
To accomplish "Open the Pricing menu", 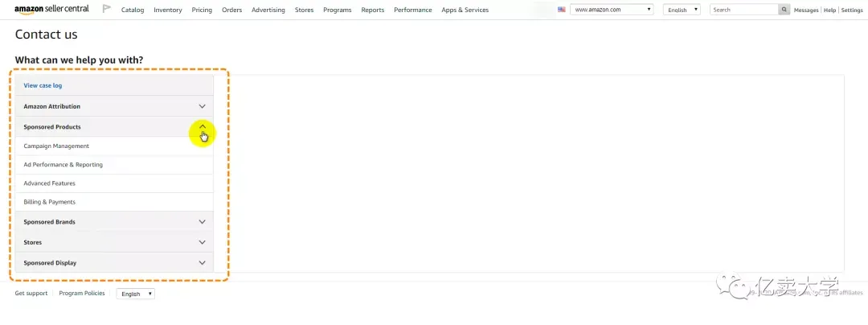I will click(202, 10).
